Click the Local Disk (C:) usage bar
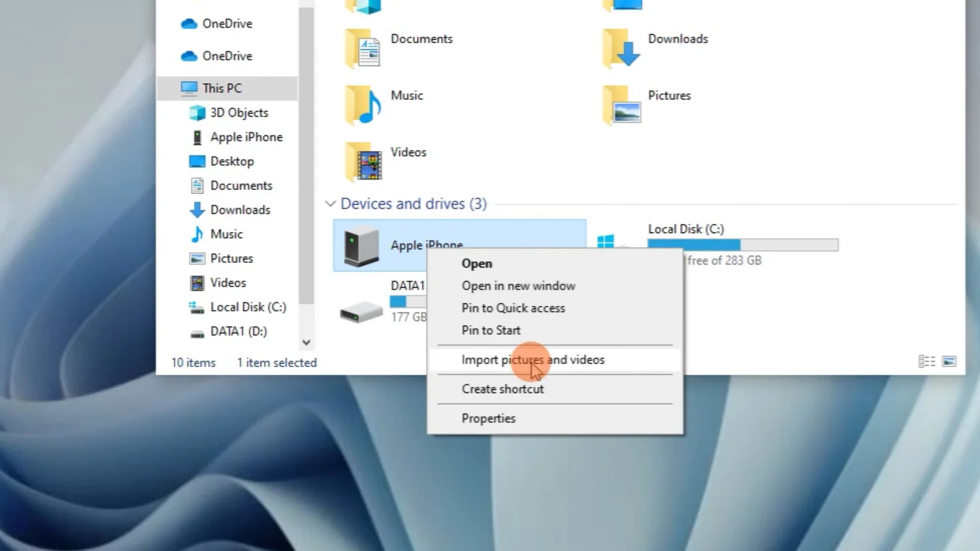Image resolution: width=980 pixels, height=551 pixels. click(x=743, y=245)
